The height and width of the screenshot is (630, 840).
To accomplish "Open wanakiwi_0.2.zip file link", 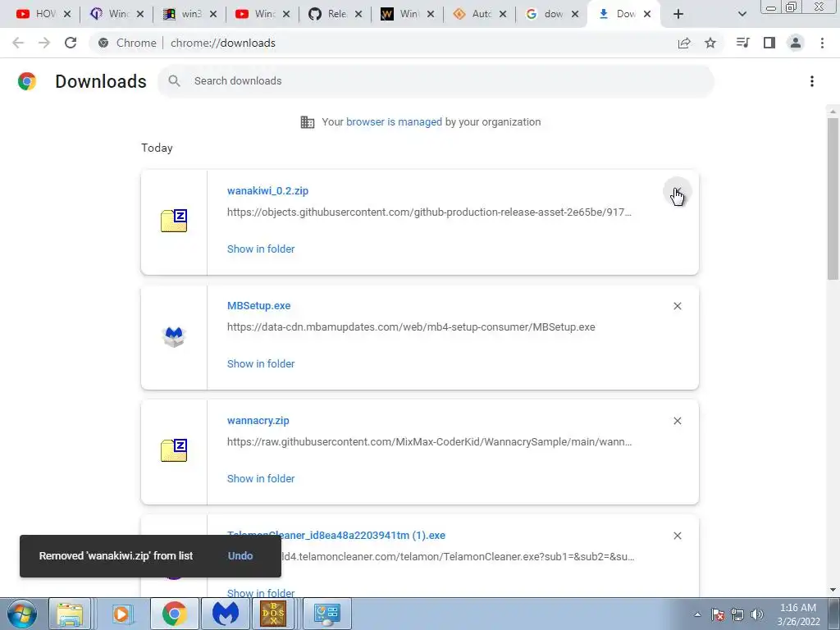I will (268, 190).
